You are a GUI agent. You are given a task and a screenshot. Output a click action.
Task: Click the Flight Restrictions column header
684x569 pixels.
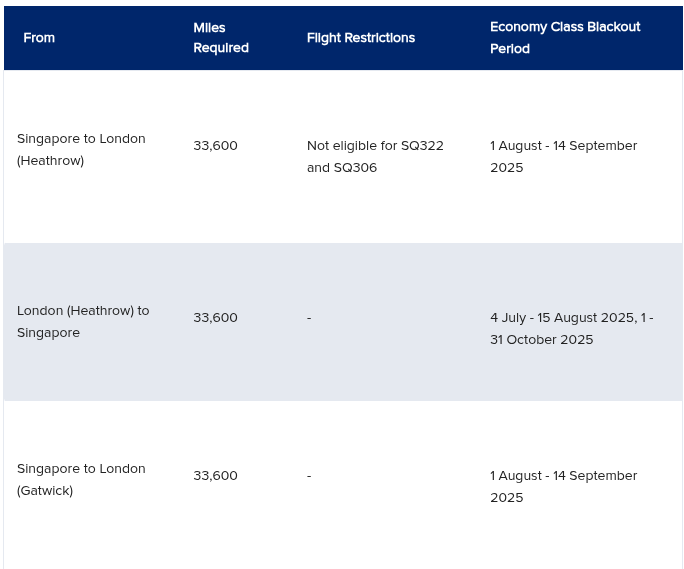click(x=361, y=38)
